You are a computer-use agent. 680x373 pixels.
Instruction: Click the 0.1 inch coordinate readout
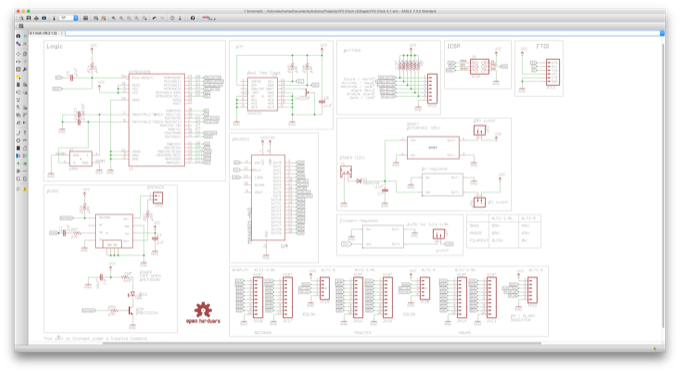(x=43, y=33)
